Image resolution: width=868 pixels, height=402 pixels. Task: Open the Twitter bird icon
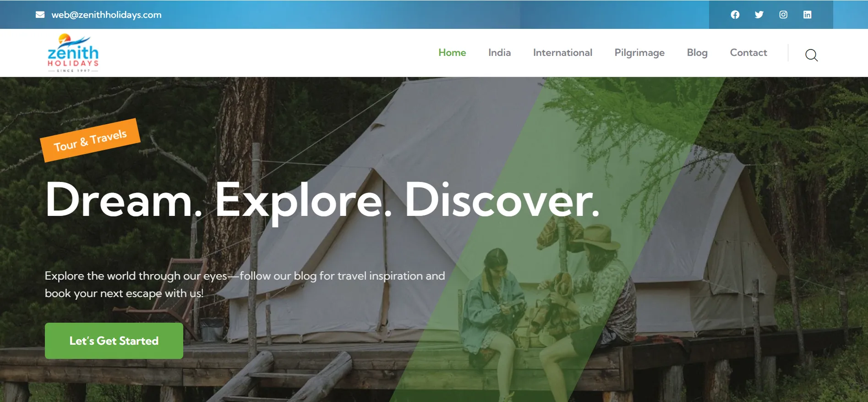coord(759,15)
